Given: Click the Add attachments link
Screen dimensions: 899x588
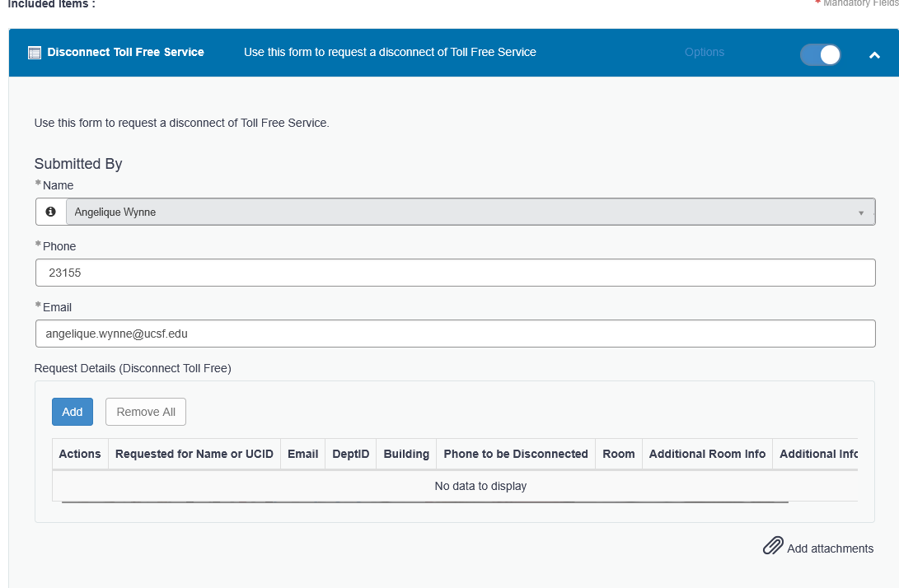Looking at the screenshot, I should [x=830, y=548].
